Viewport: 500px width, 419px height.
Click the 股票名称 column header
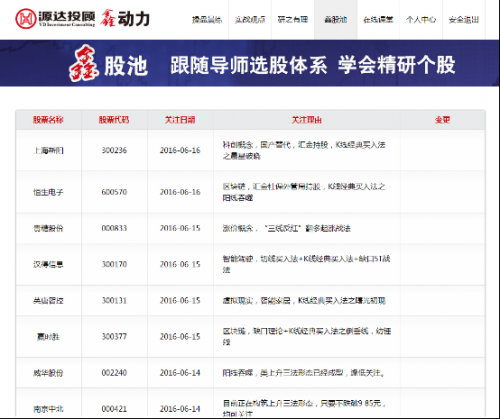click(x=48, y=120)
